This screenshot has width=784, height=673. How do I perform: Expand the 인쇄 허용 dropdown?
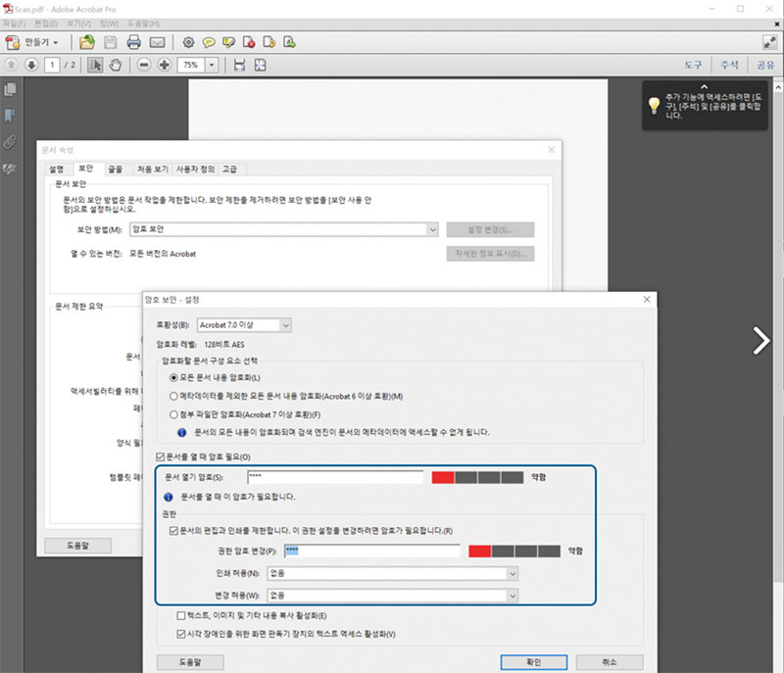click(400, 573)
